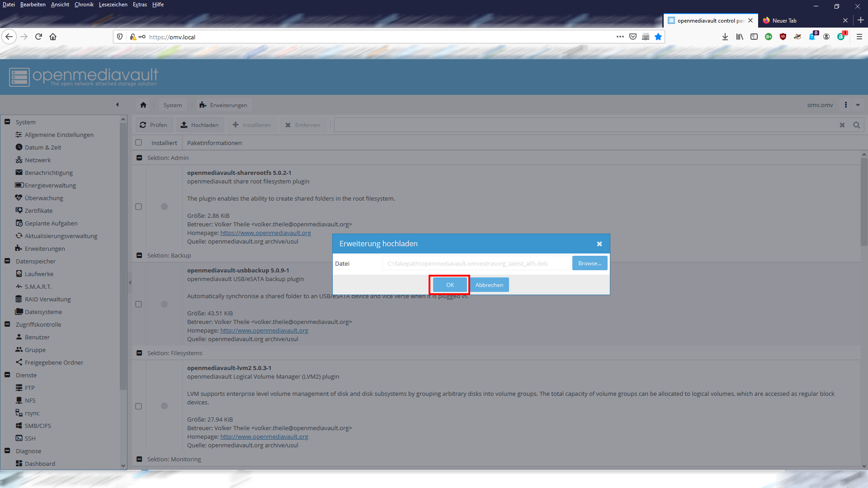Click Abbrechen to cancel upload
Screen dimensions: 868x488
click(489, 285)
